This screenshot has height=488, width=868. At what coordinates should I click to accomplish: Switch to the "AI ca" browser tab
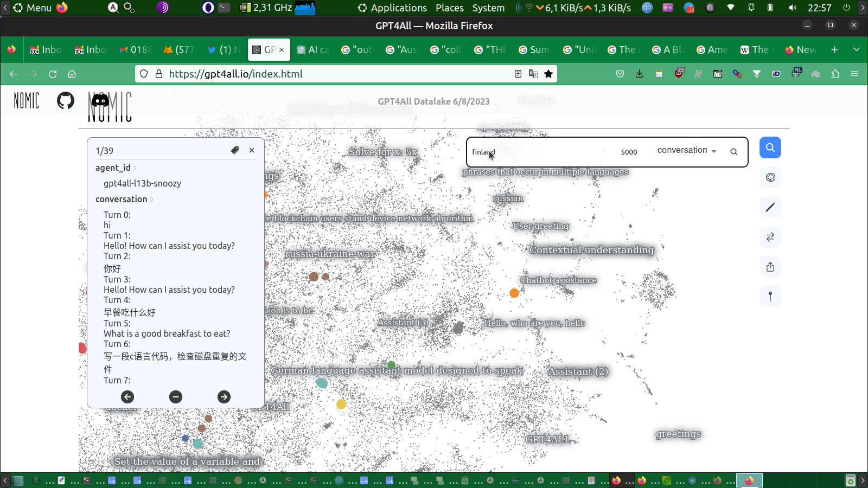coord(314,50)
